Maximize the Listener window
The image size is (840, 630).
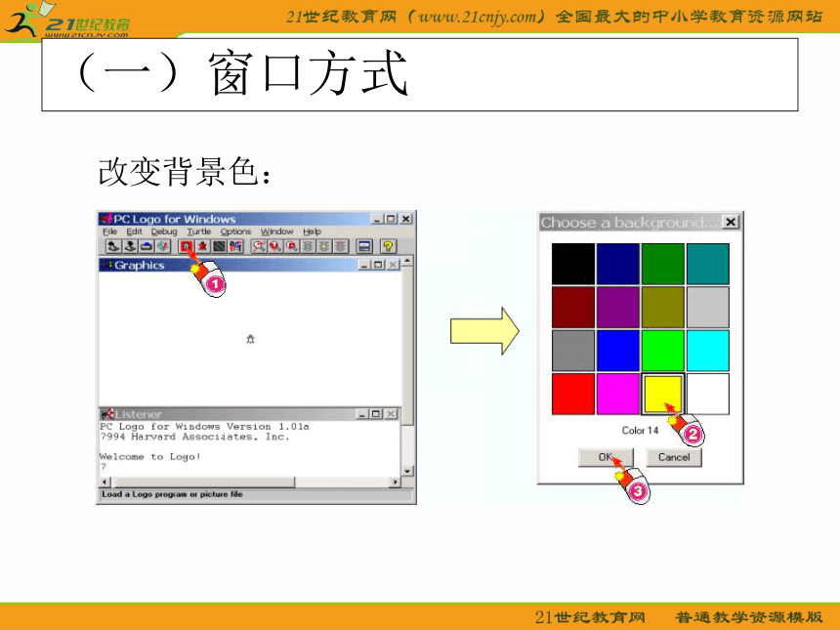376,413
